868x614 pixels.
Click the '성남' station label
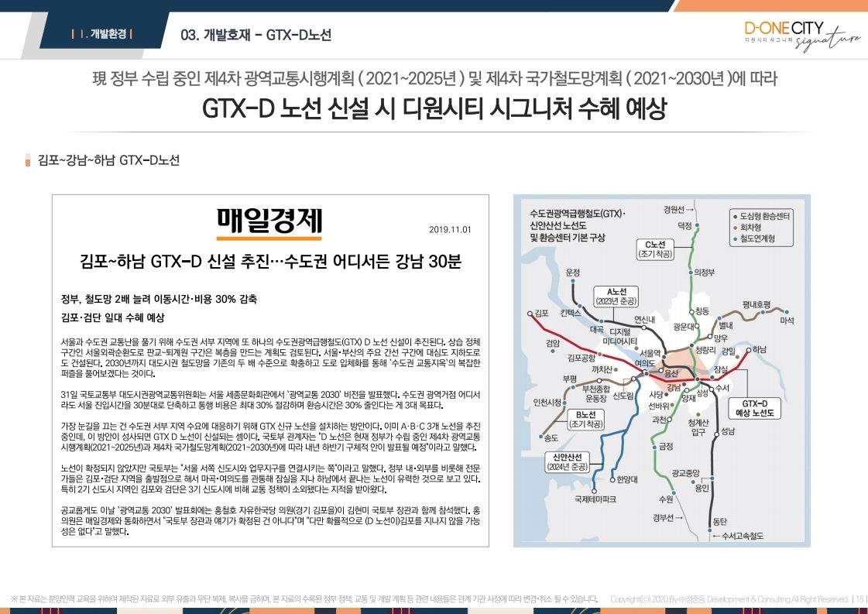727,431
